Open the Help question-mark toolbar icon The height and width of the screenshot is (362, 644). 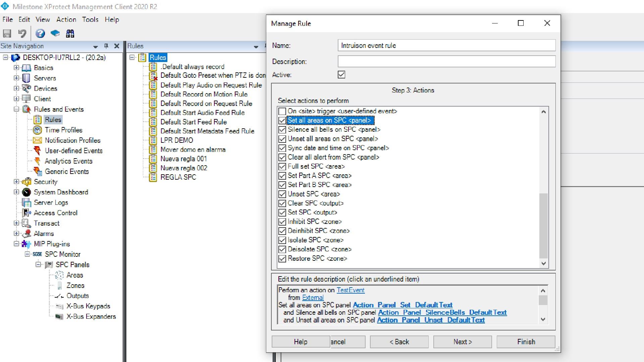point(40,34)
